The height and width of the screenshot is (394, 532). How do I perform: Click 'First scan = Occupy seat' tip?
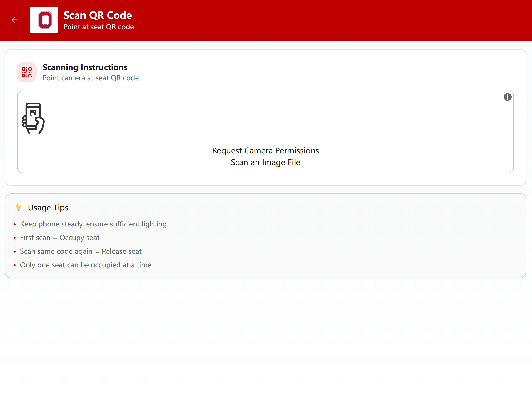60,238
